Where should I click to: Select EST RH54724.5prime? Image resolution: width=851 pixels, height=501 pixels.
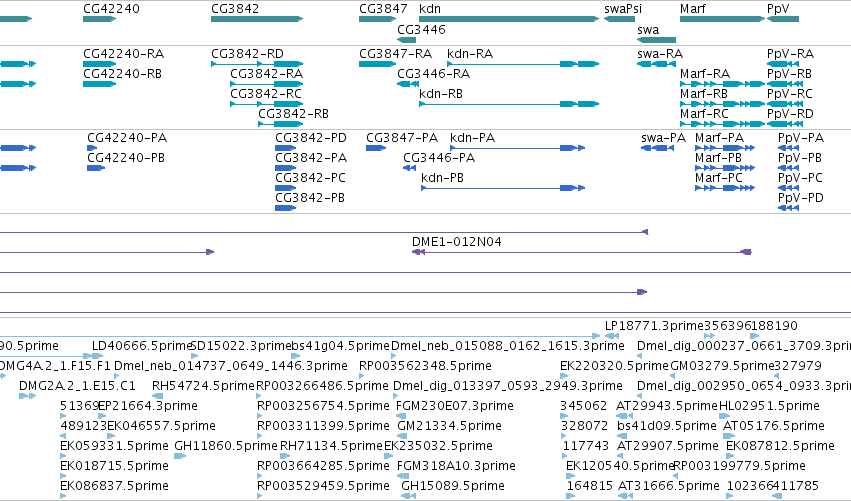157,396
